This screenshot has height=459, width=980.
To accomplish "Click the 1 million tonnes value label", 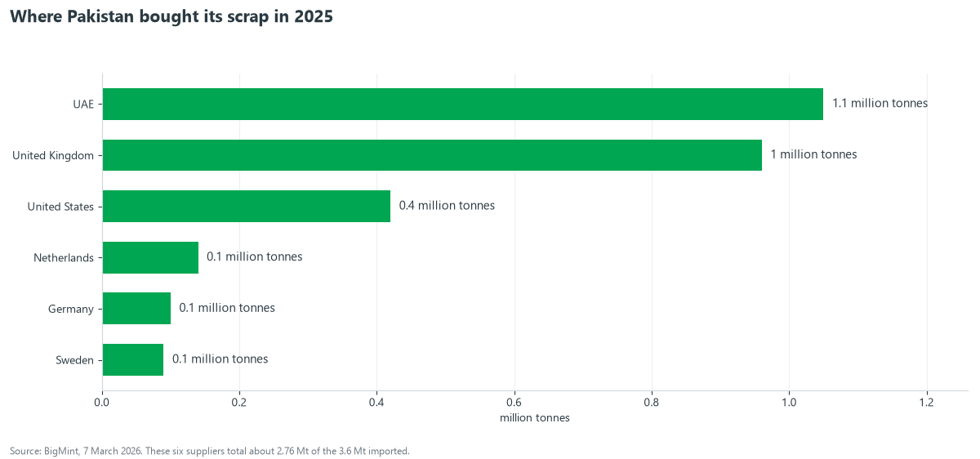I will pos(813,154).
